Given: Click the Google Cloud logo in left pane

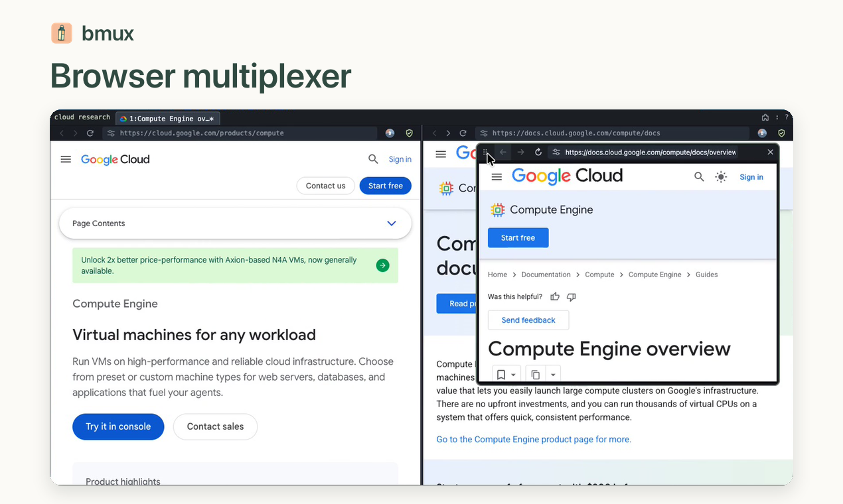Looking at the screenshot, I should coord(115,159).
